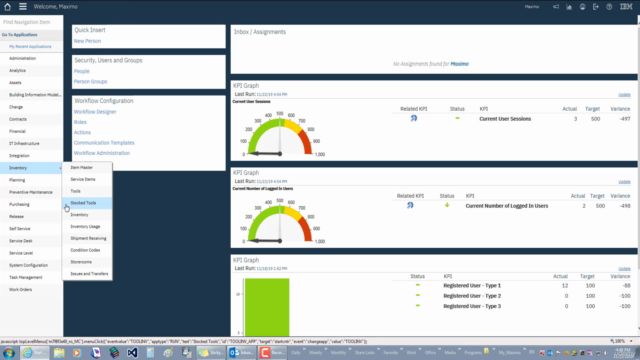The height and width of the screenshot is (360, 640).
Task: Launch Visual Studio from the taskbar
Action: (132, 352)
